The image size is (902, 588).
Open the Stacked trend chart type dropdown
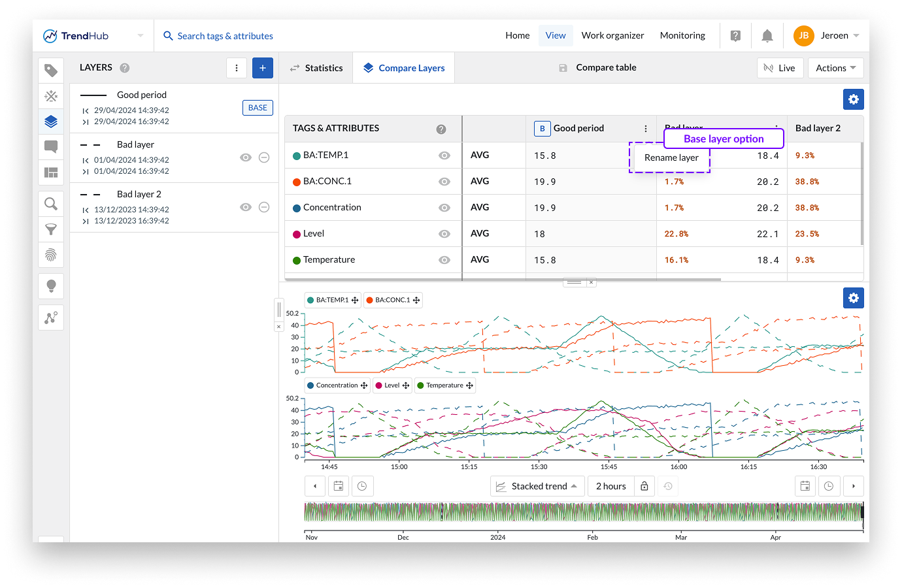click(x=537, y=486)
